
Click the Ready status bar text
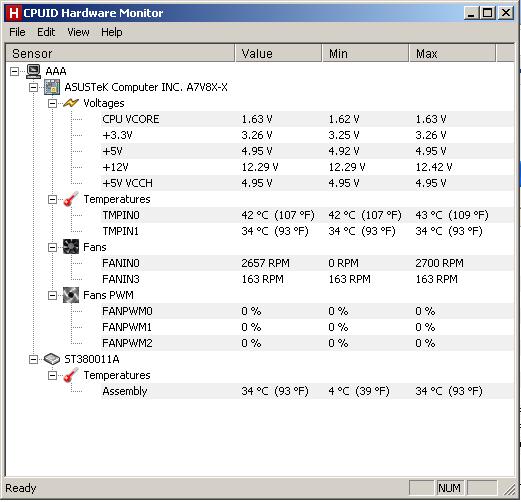click(21, 488)
